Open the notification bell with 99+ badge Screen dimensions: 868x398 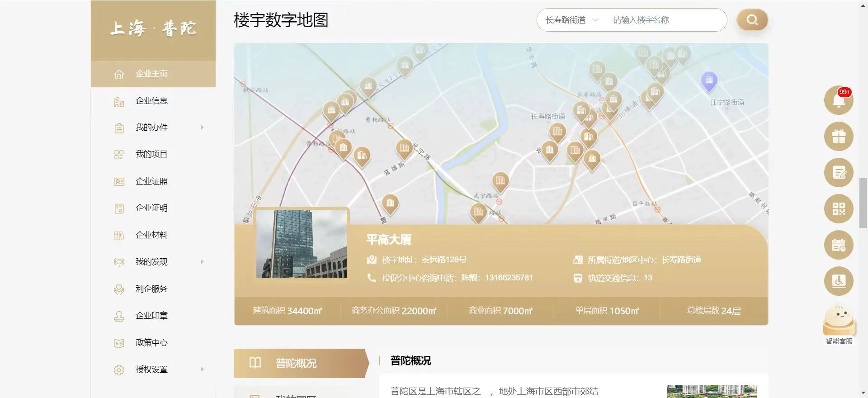coord(838,100)
